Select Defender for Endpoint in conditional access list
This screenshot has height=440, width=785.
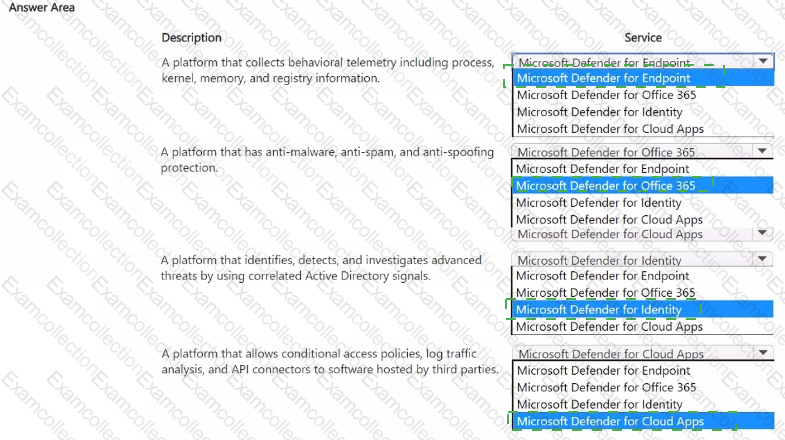click(x=603, y=371)
